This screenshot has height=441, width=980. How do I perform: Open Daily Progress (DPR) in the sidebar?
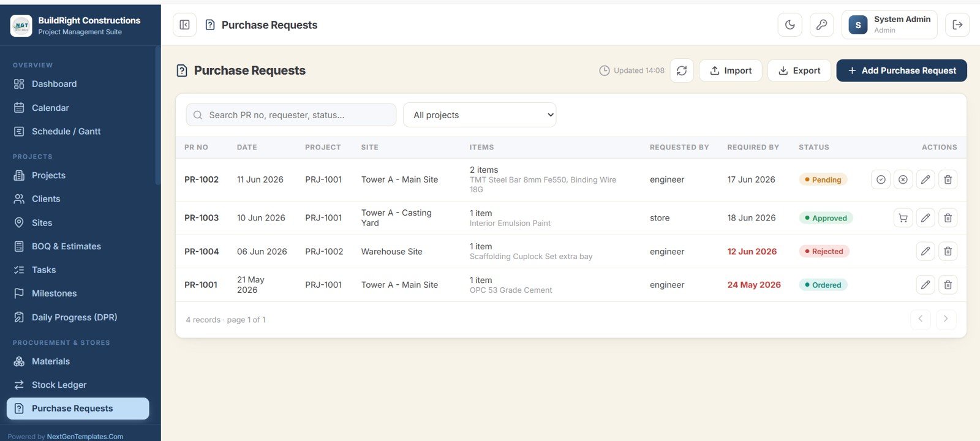coord(78,317)
